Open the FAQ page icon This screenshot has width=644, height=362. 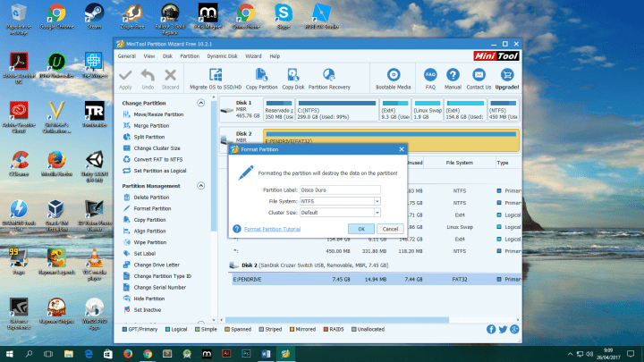tap(430, 75)
